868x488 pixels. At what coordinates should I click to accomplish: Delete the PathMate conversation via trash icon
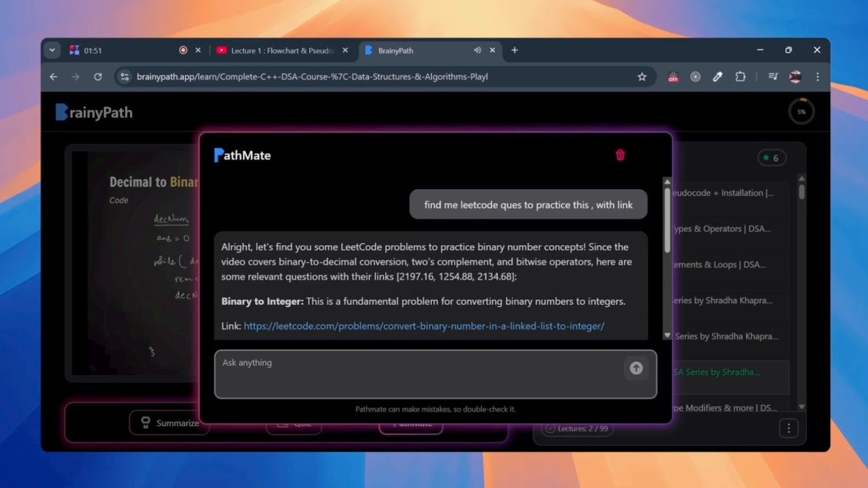coord(620,155)
